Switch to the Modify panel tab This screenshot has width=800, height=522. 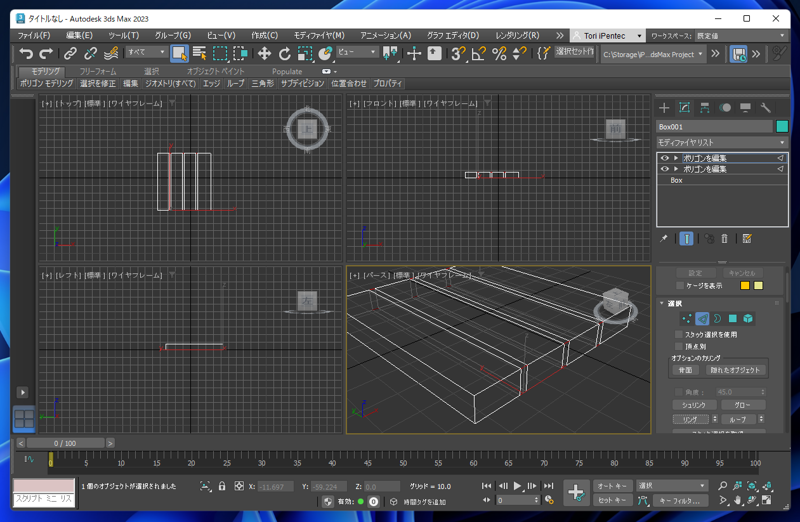[684, 108]
